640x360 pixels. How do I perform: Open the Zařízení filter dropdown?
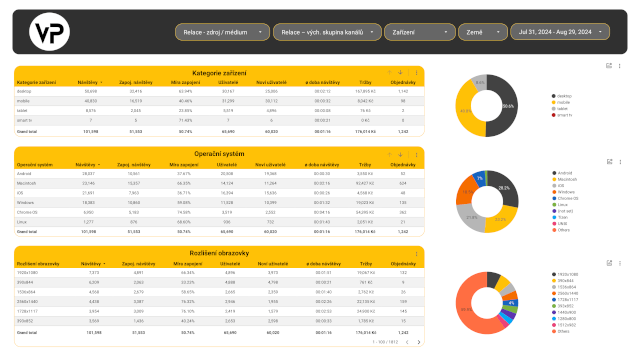point(420,32)
